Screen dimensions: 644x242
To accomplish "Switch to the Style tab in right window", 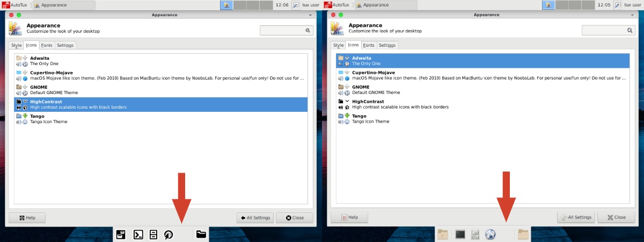I will (x=338, y=45).
